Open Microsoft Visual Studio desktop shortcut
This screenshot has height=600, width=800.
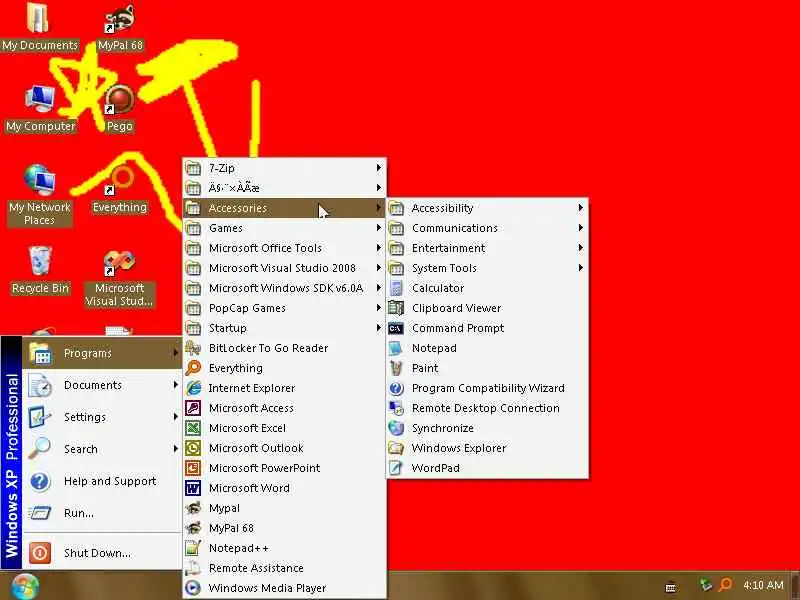(119, 278)
